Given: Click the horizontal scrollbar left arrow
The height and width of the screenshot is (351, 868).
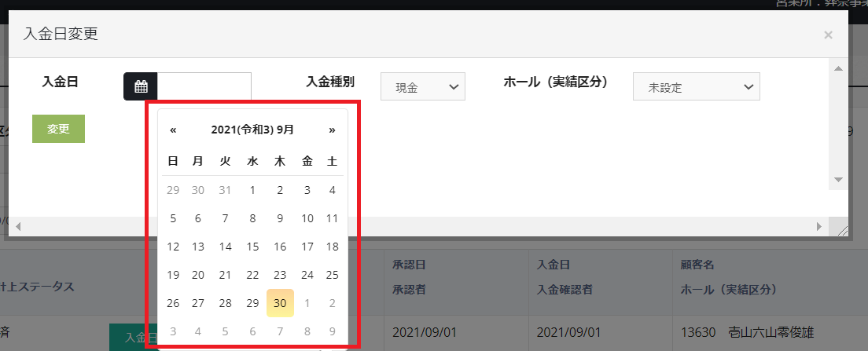Looking at the screenshot, I should pyautogui.click(x=17, y=226).
